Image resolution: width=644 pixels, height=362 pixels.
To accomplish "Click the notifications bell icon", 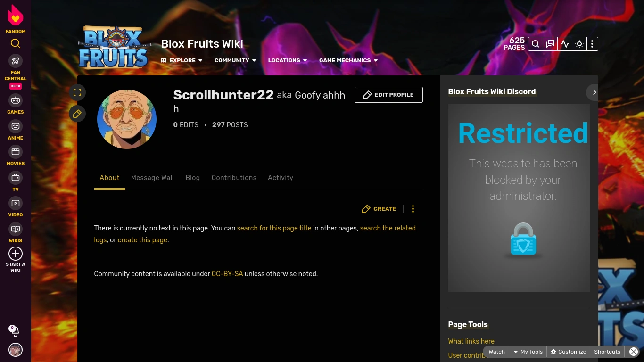I will [14, 330].
